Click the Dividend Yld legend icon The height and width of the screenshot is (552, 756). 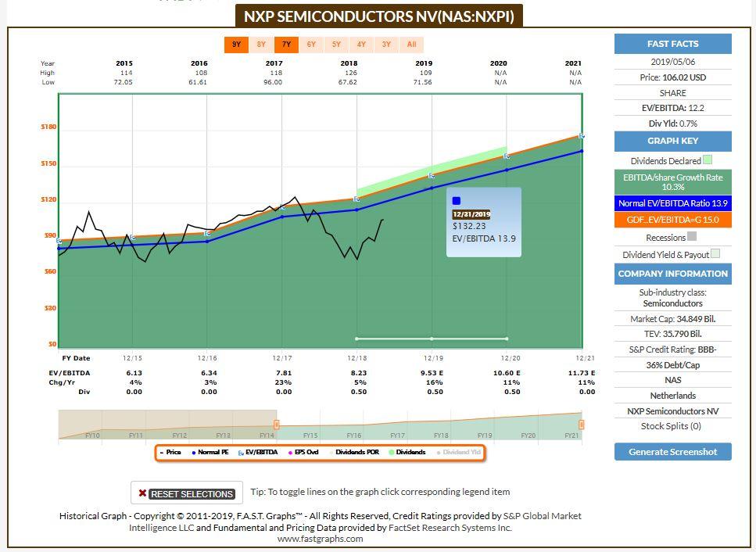[x=438, y=452]
